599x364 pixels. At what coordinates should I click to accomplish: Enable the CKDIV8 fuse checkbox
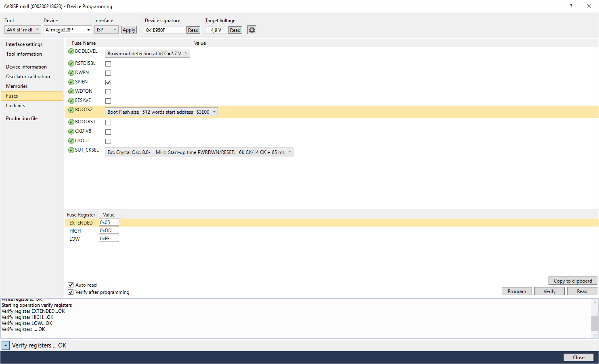108,132
